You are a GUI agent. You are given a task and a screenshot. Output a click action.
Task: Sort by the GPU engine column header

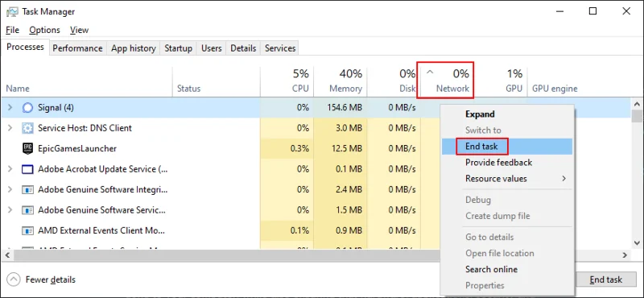[x=555, y=89]
